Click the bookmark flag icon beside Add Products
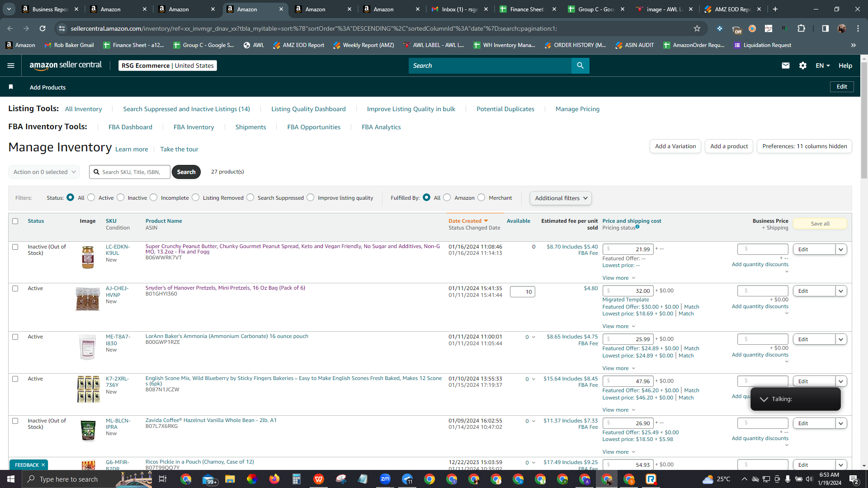This screenshot has width=868, height=488. [x=11, y=87]
